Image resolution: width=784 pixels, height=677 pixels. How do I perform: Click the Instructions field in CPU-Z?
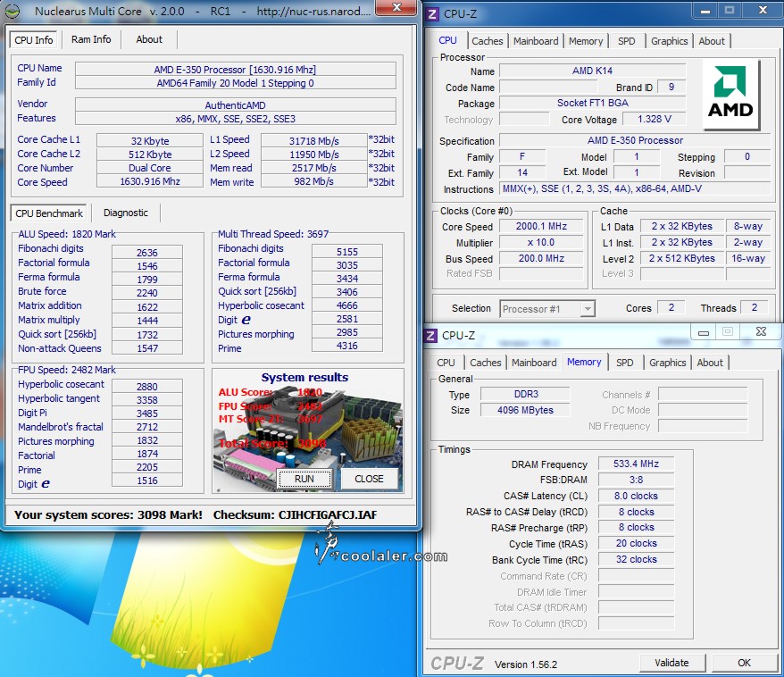tap(635, 188)
